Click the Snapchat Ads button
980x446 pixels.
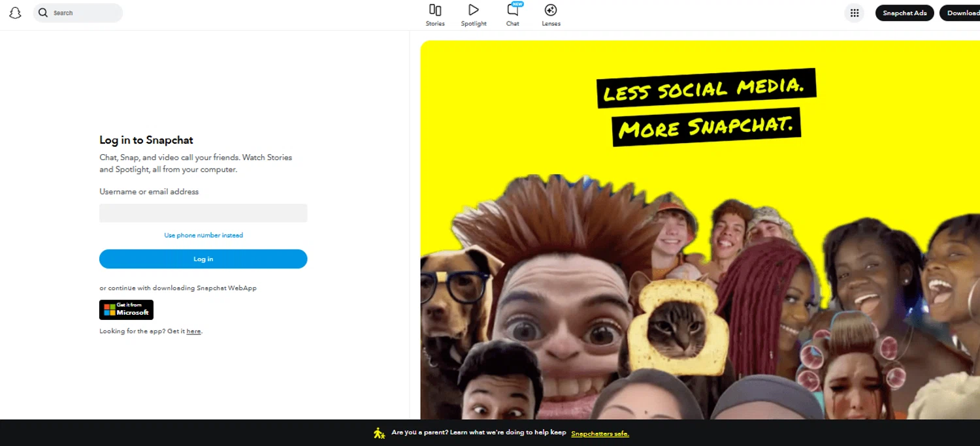pos(904,13)
